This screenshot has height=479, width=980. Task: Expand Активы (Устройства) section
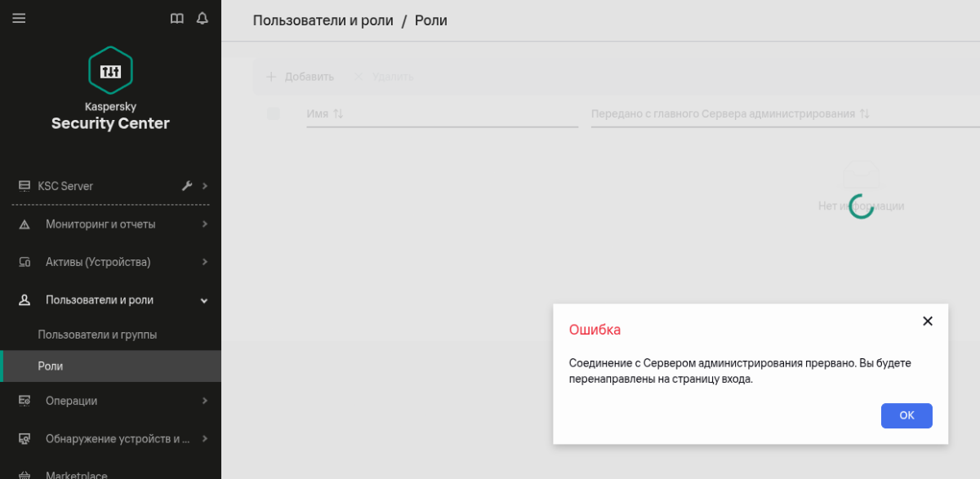[x=205, y=263]
